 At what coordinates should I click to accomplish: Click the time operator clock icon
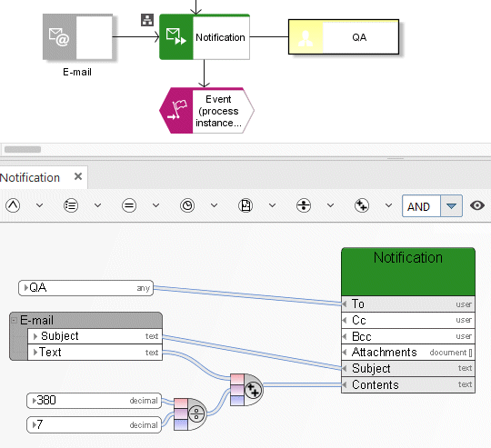pyautogui.click(x=187, y=206)
